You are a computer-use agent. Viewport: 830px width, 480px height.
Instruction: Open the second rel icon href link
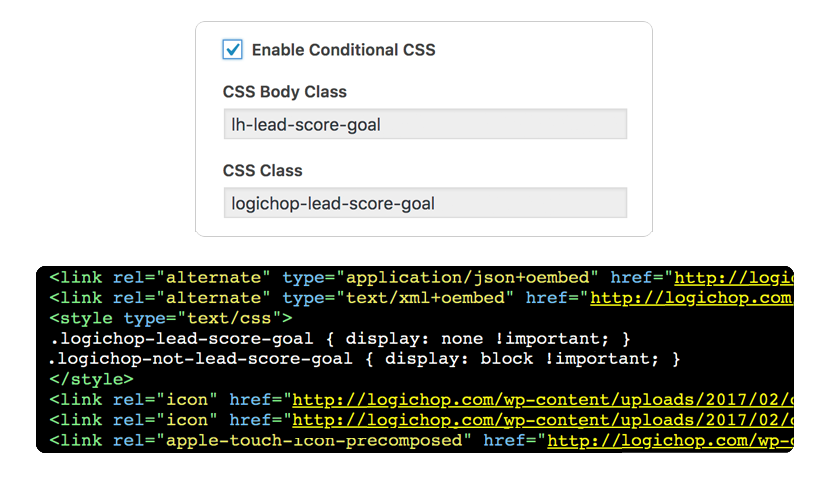[x=543, y=420]
